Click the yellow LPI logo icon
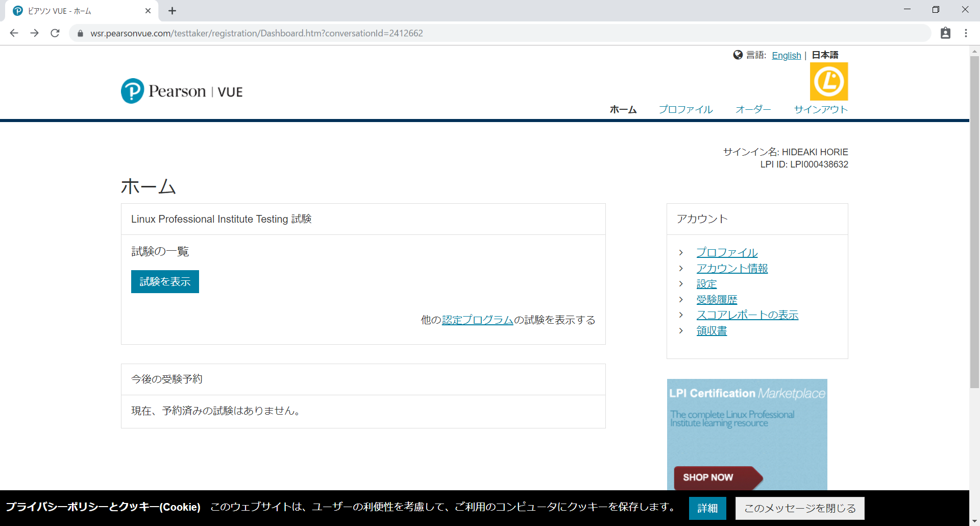This screenshot has height=526, width=980. point(829,82)
